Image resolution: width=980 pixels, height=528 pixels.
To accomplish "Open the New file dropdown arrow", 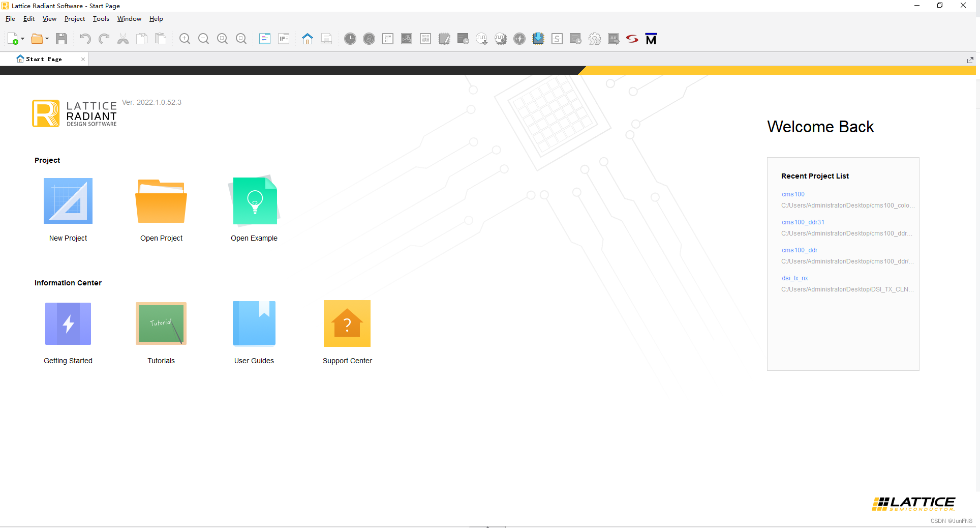I will [23, 39].
